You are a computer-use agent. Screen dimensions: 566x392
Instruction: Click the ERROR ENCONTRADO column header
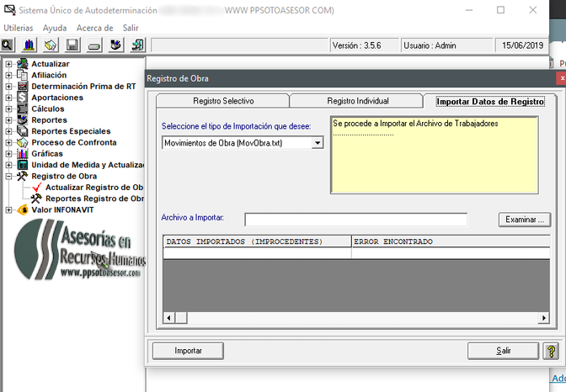pos(451,241)
